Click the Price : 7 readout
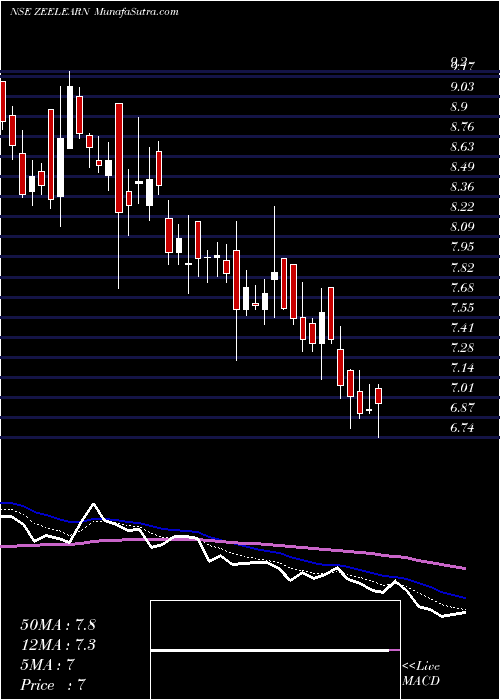Image resolution: width=500 pixels, height=700 pixels. coord(53,685)
